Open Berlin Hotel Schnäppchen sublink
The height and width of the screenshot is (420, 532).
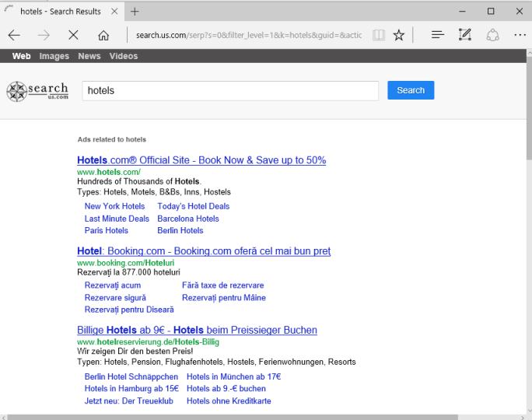131,377
